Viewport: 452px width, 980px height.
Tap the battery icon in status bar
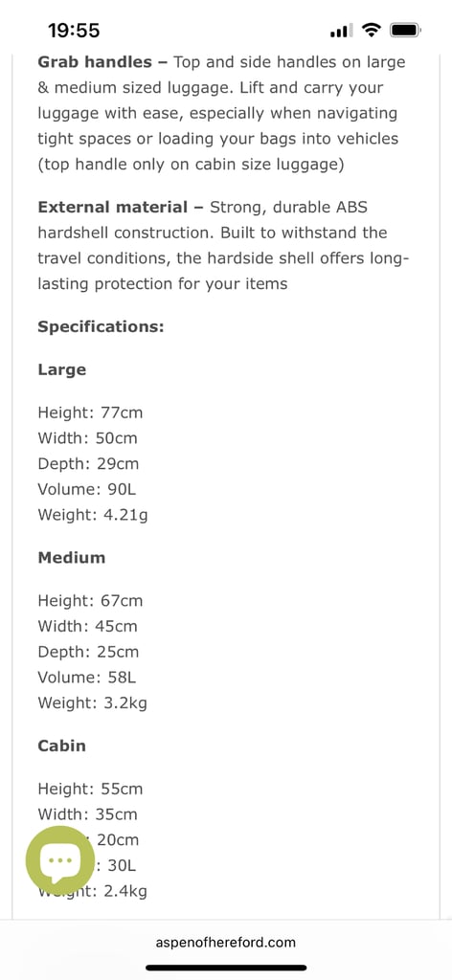coord(405,30)
